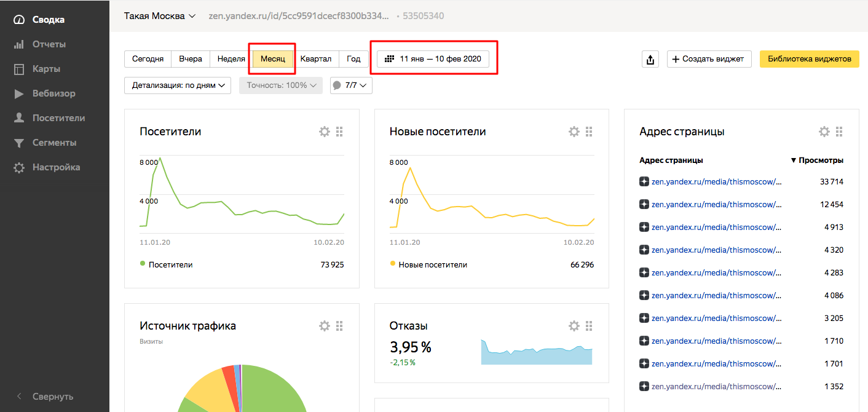Click the square icon in the 12 454 views row
The height and width of the screenshot is (412, 868).
click(x=644, y=204)
